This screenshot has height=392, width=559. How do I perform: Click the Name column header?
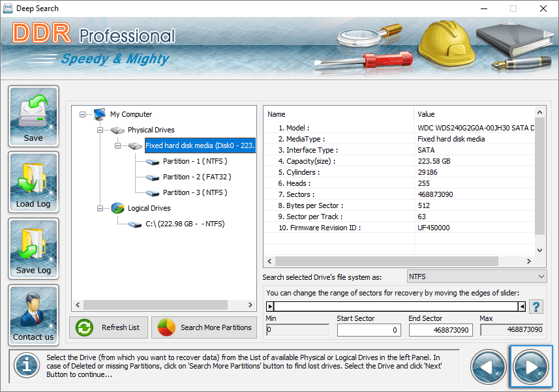(339, 114)
